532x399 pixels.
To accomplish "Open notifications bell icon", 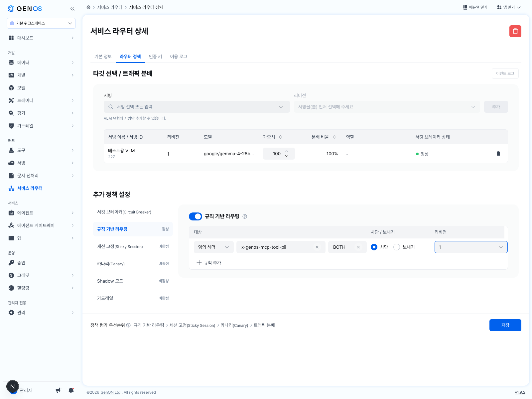I will coord(71,390).
